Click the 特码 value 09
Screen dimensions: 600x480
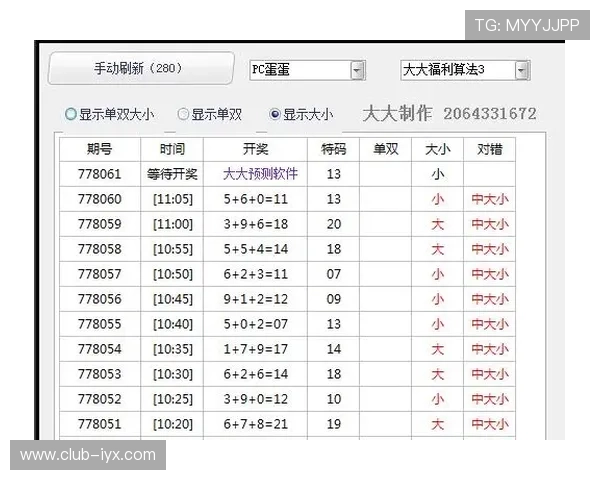[334, 299]
